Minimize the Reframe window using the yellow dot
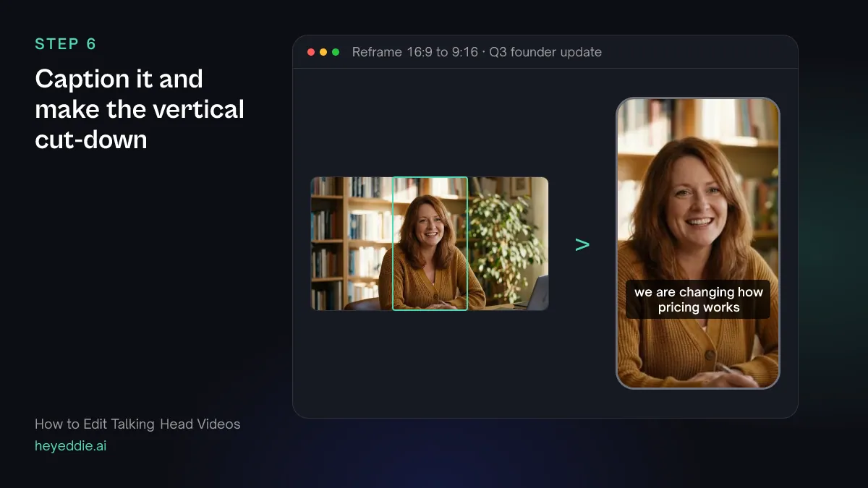The height and width of the screenshot is (488, 868). [323, 52]
